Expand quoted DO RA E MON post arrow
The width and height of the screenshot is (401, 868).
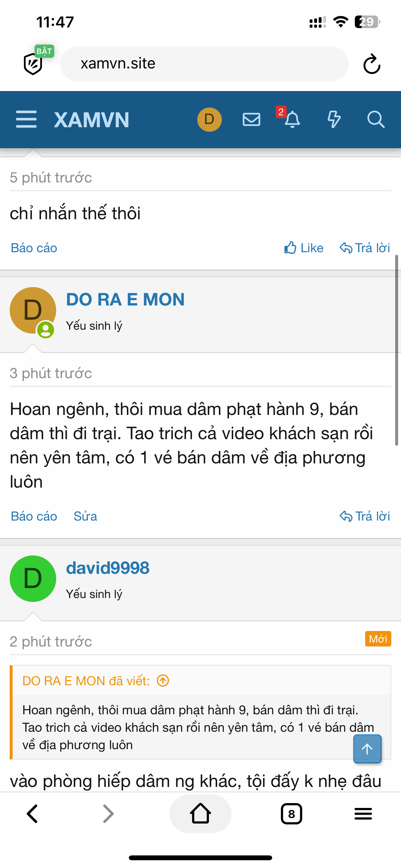[163, 681]
